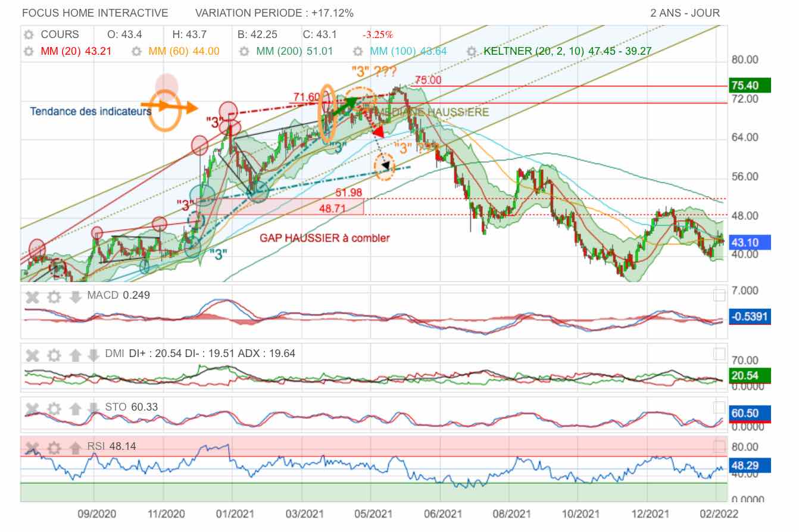799x532 pixels.
Task: Open settings gear for MM (60)
Action: pyautogui.click(x=136, y=52)
